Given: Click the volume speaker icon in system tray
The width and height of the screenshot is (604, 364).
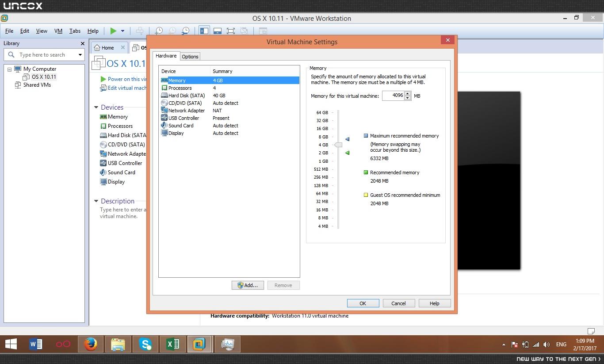Looking at the screenshot, I should pyautogui.click(x=547, y=345).
